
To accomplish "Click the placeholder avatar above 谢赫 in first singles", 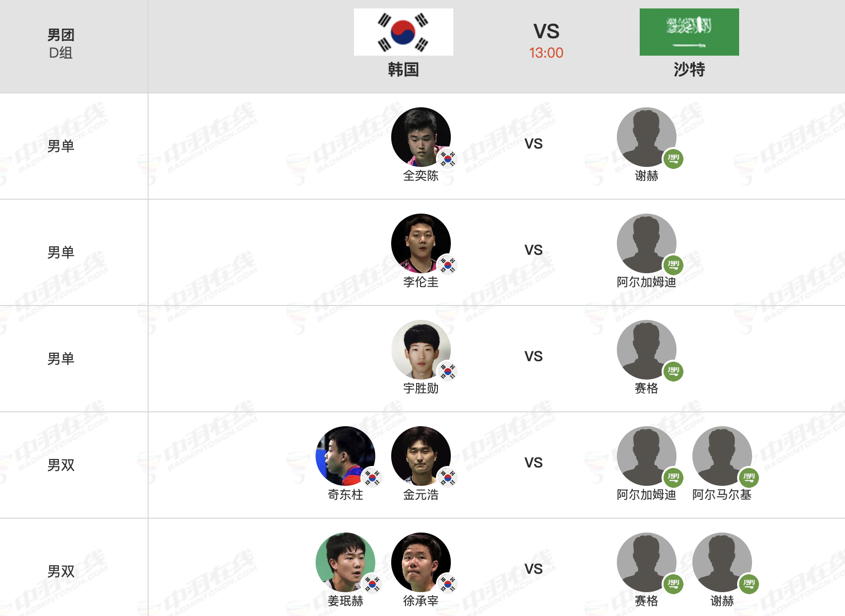I will pyautogui.click(x=647, y=137).
